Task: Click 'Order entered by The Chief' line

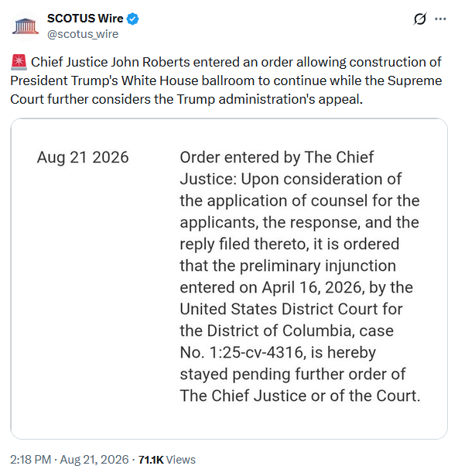Action: (277, 158)
